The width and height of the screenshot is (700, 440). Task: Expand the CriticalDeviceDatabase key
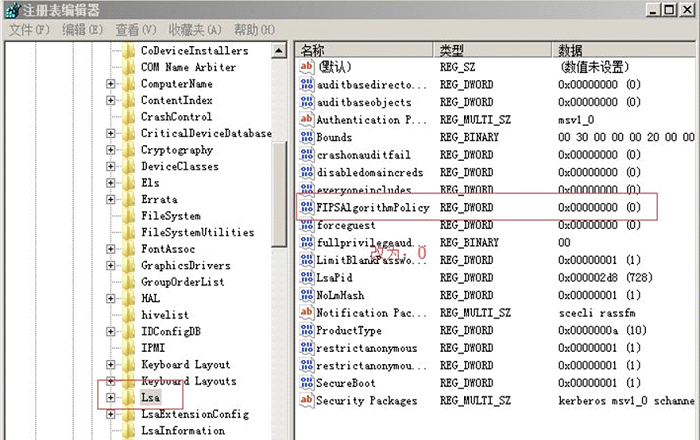(x=110, y=133)
